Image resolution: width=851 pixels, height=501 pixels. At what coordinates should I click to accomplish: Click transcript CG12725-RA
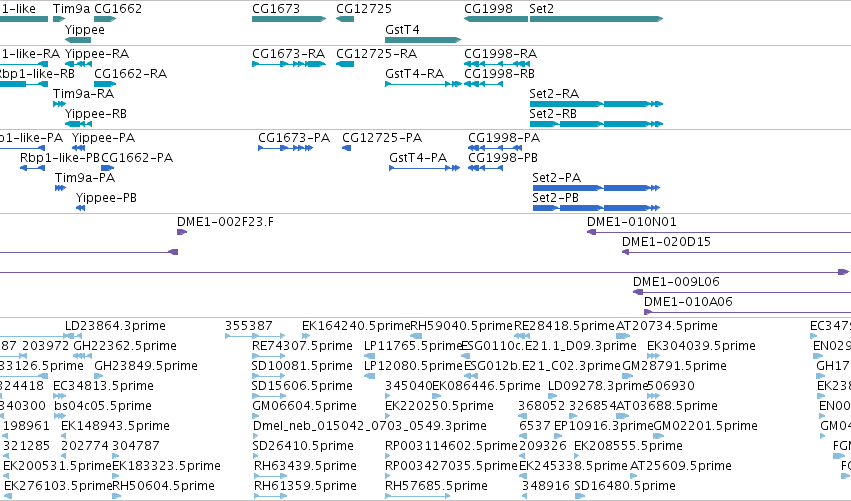coord(345,64)
